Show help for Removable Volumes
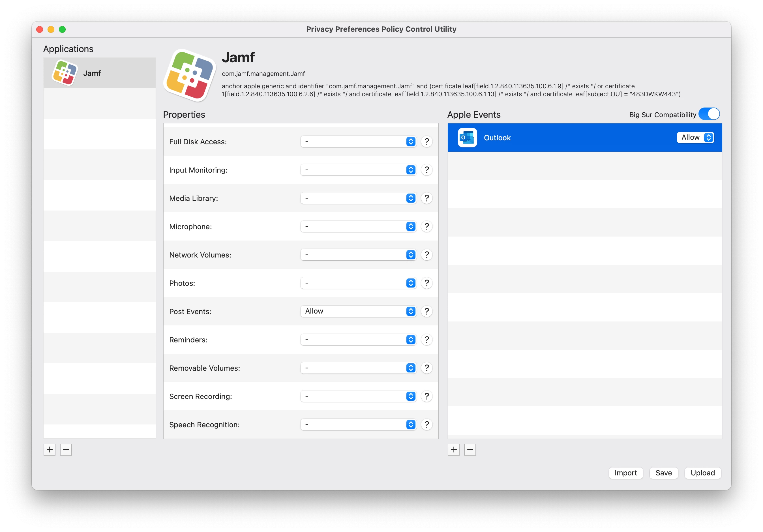763x532 pixels. 427,368
